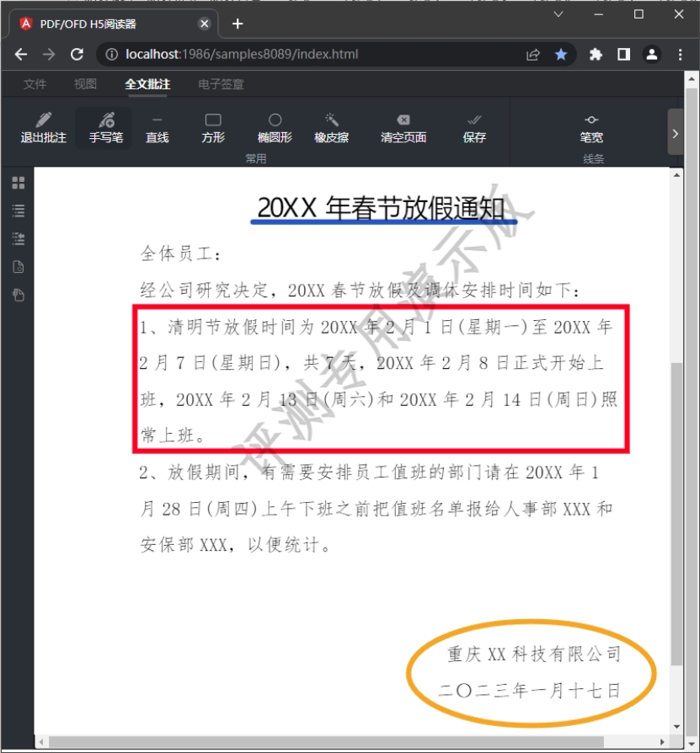The height and width of the screenshot is (753, 700).
Task: Click the date 二〇二三年一月十七日
Action: (x=529, y=690)
